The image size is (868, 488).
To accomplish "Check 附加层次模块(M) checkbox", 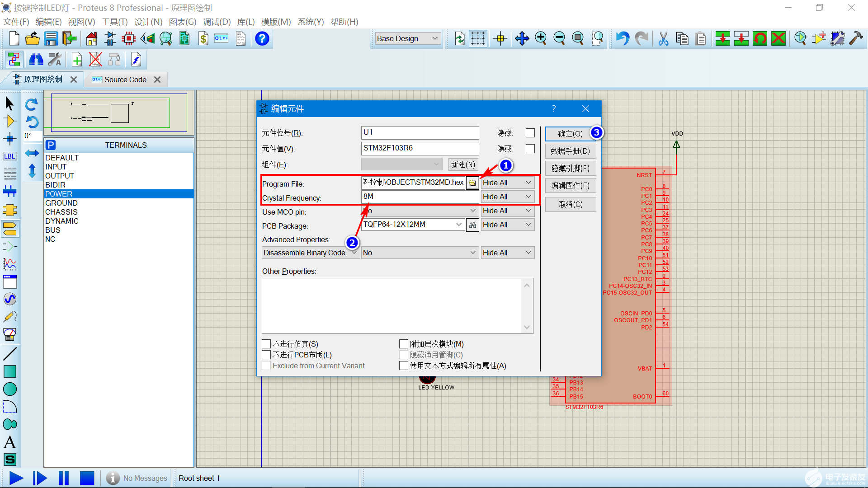I will coord(404,344).
